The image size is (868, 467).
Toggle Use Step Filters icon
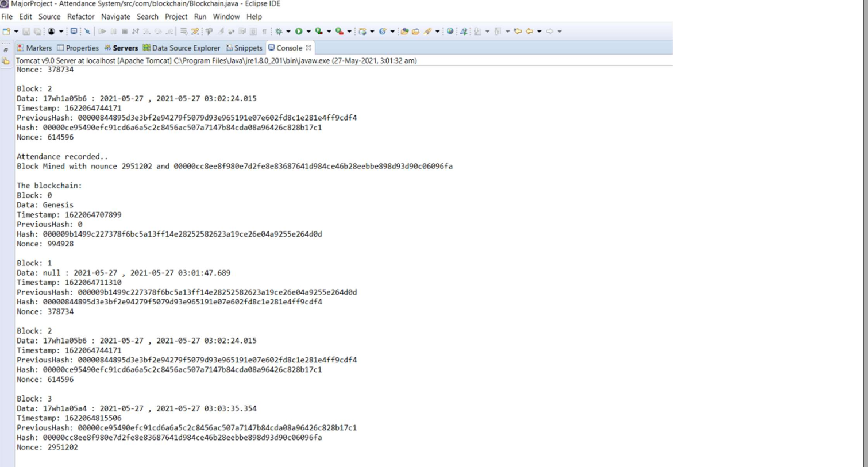tap(195, 31)
